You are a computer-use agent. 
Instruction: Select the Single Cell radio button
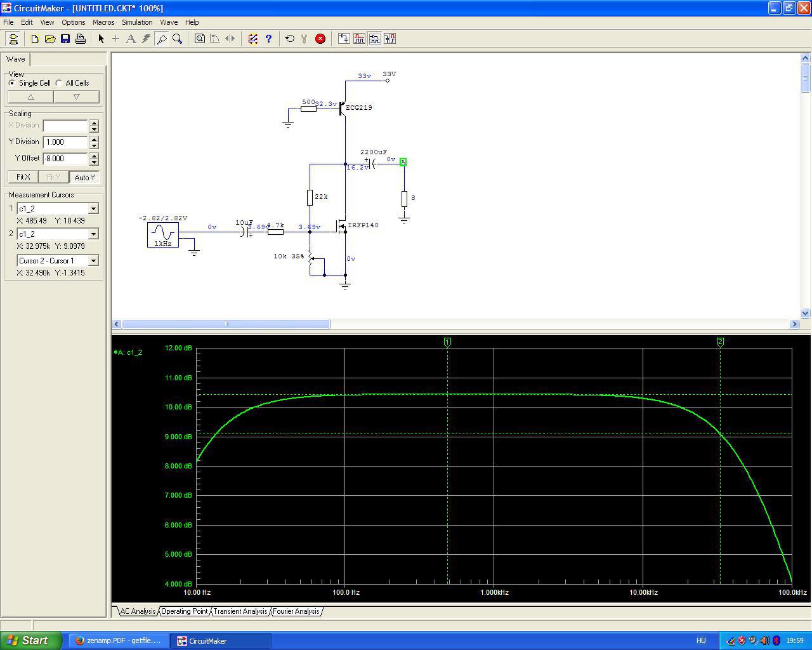[x=12, y=83]
